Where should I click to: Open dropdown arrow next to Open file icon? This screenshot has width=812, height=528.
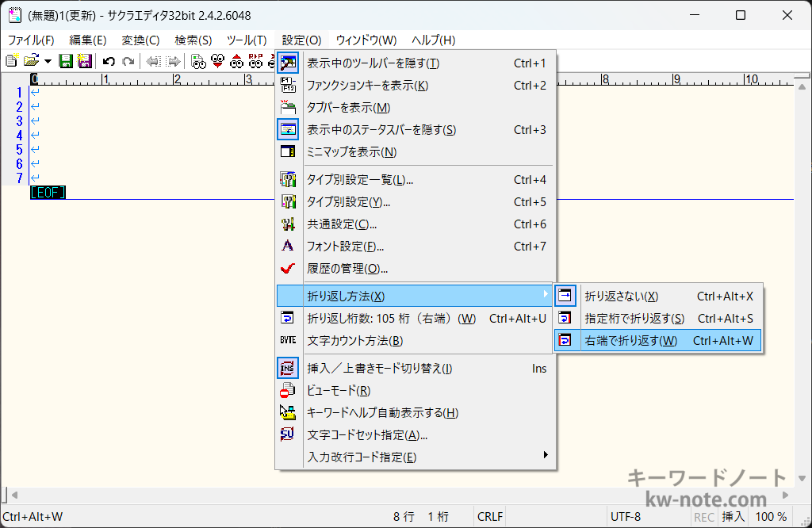pyautogui.click(x=48, y=61)
